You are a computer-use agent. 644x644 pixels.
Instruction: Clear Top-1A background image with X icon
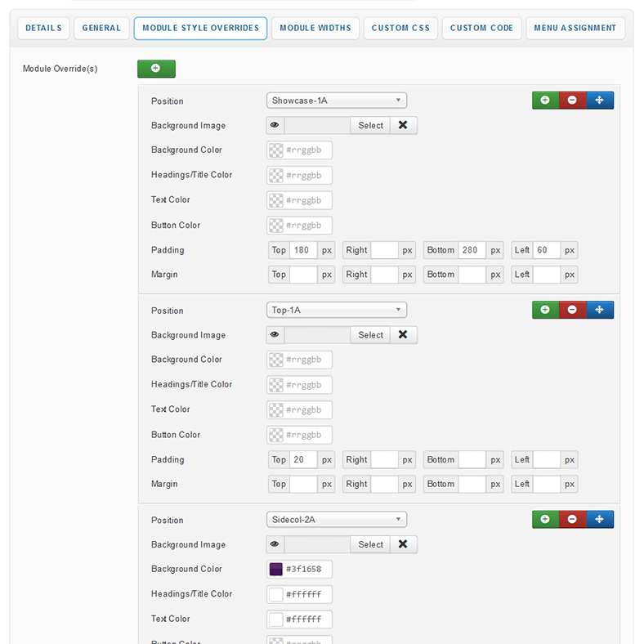click(403, 335)
